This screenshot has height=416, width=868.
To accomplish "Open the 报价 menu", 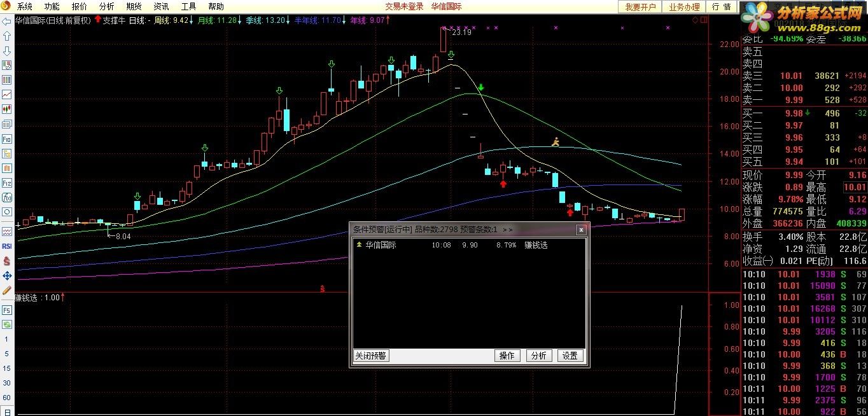I will (x=79, y=6).
